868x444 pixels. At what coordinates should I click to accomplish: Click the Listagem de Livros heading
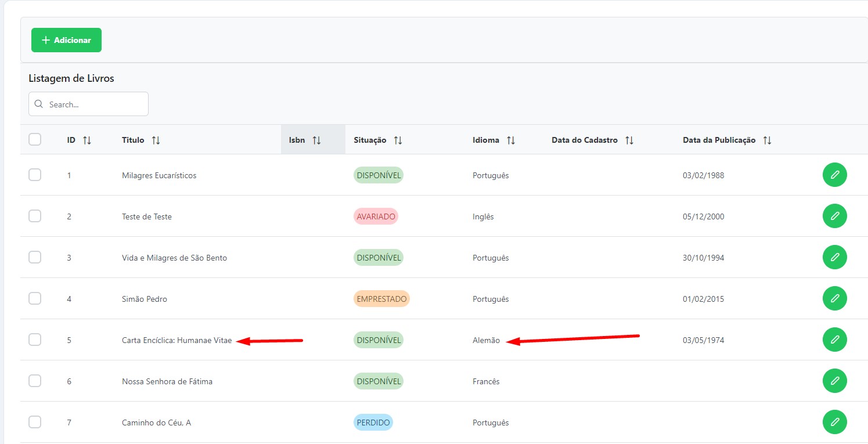[71, 78]
